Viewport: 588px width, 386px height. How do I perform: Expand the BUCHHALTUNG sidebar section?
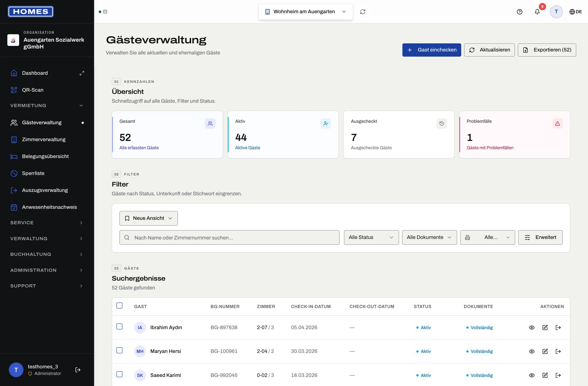click(47, 254)
